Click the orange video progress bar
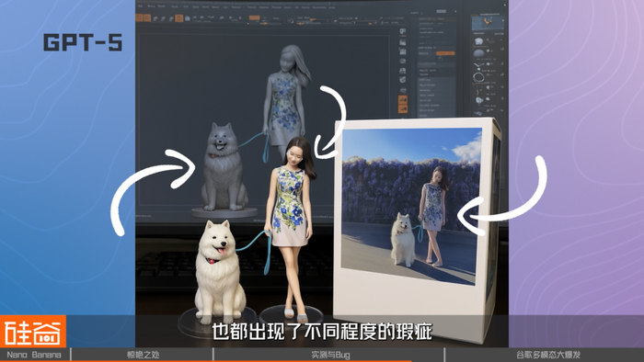Screen dimensions: 644x362 coord(205,361)
